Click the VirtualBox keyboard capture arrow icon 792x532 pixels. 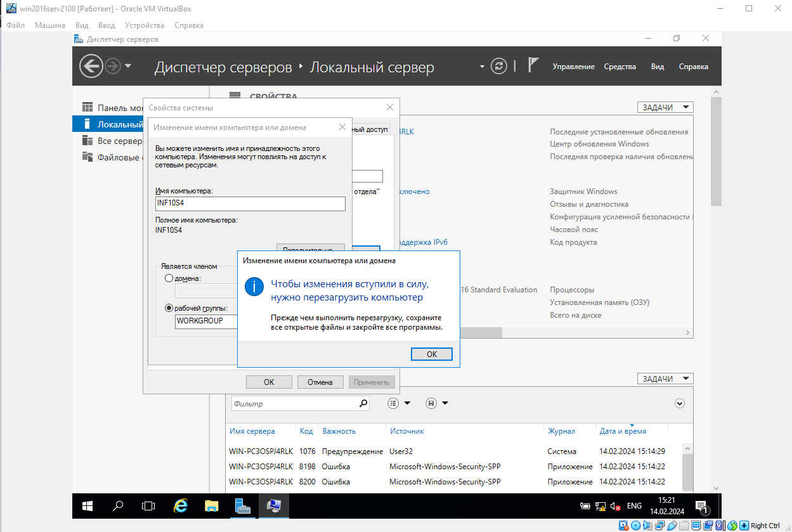744,526
